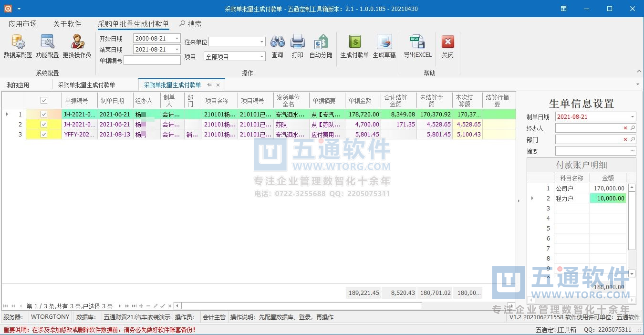
Task: Collapse the ribbon with the chevron arrow
Action: click(639, 71)
